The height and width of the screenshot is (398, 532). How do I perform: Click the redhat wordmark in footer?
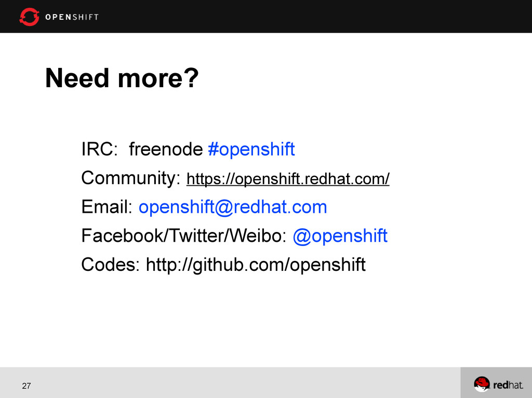click(508, 385)
